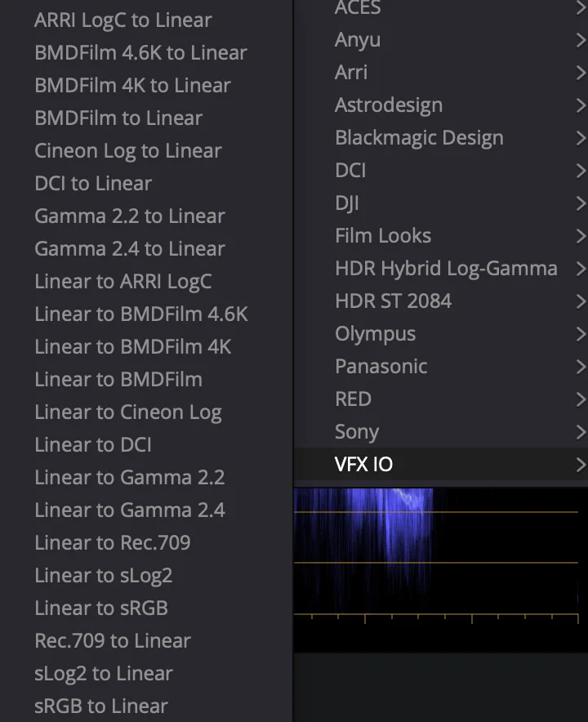Expand the Anyu chevron arrow
The width and height of the screenshot is (588, 722).
(581, 41)
